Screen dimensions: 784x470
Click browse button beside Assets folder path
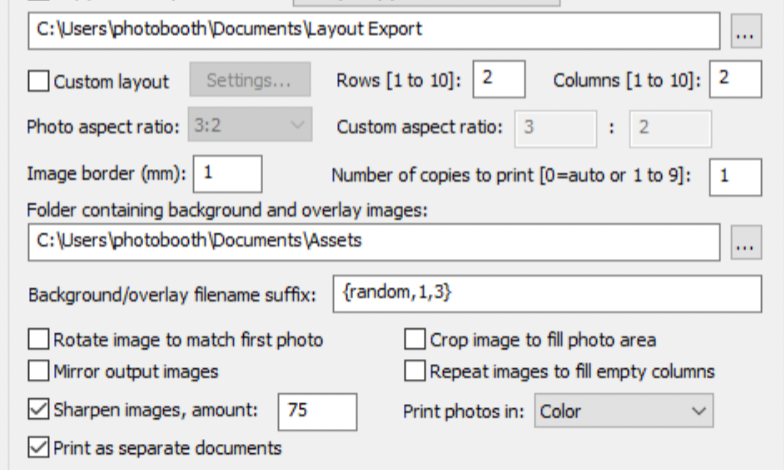pyautogui.click(x=743, y=241)
